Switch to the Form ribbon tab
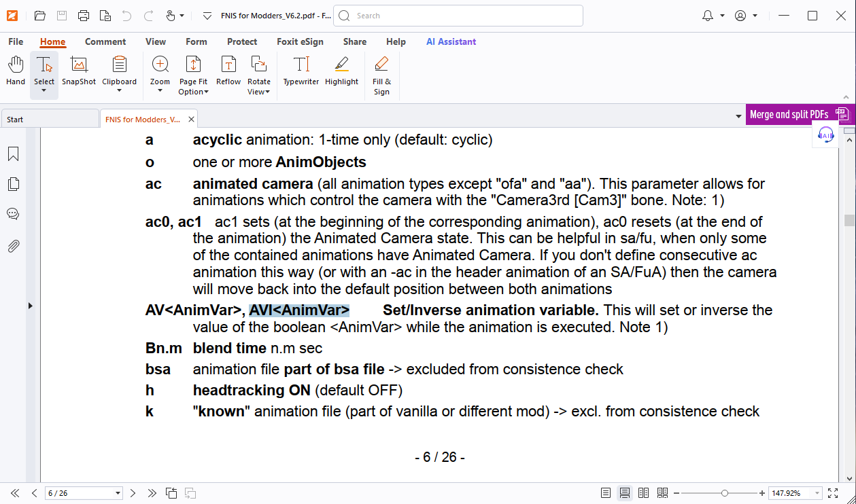This screenshot has width=856, height=504. point(196,41)
